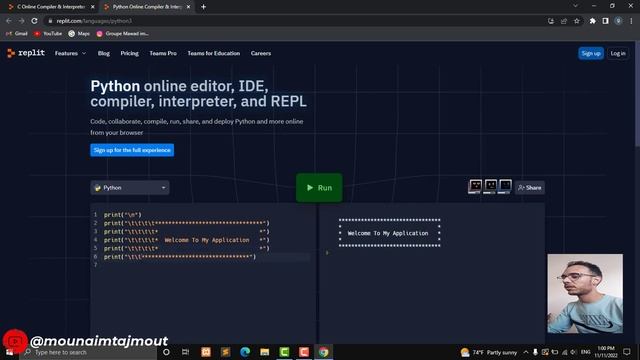
Task: Toggle the browser side panel
Action: click(x=605, y=21)
